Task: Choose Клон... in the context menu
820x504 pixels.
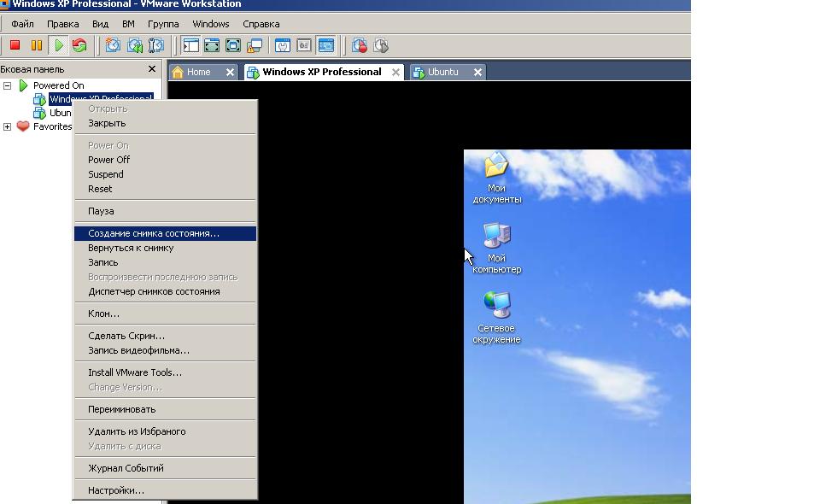Action: pos(165,314)
